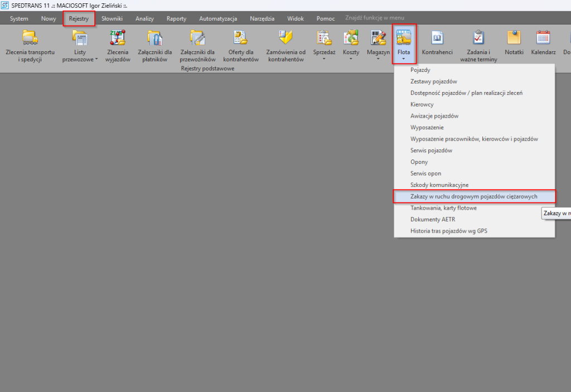571x392 pixels.
Task: Expand the Listy przewozowe dropdown
Action: coord(80,46)
